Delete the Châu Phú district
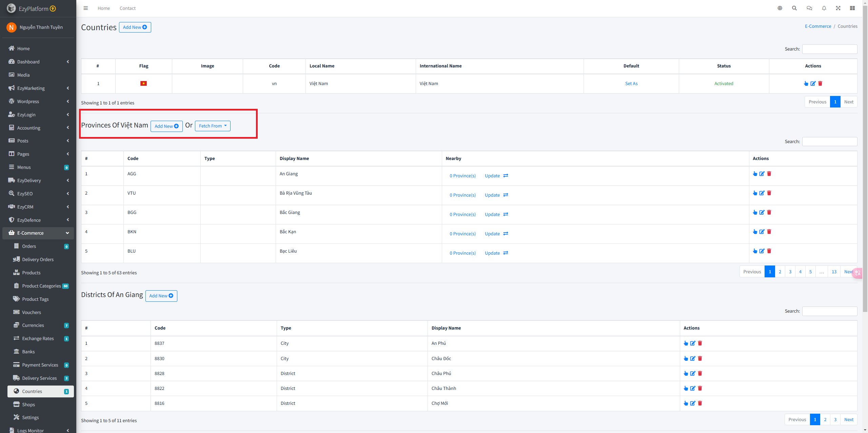The width and height of the screenshot is (868, 433). click(x=700, y=373)
